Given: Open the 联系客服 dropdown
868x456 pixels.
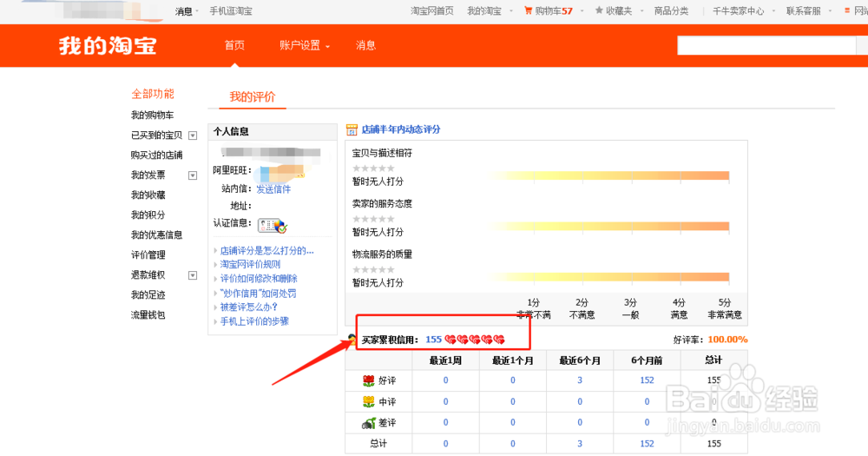Looking at the screenshot, I should [x=808, y=10].
